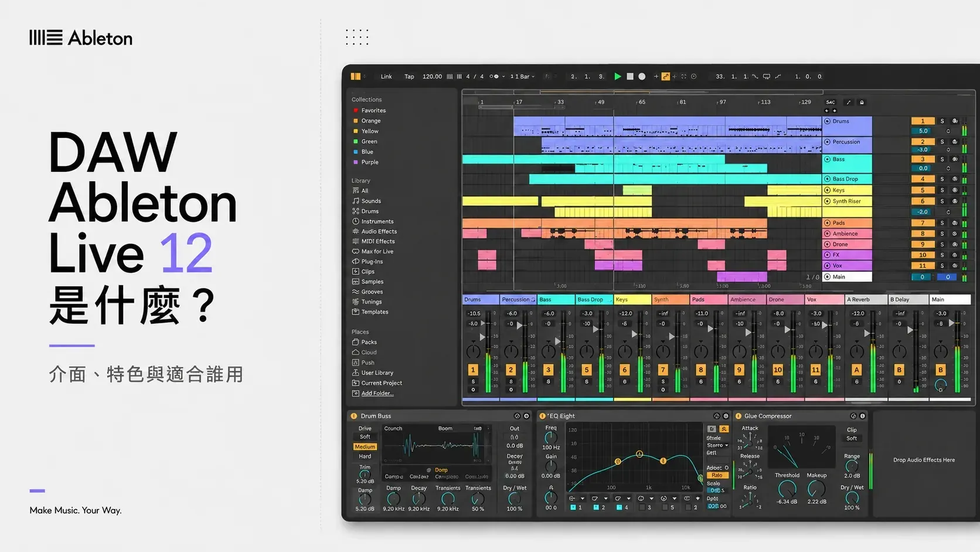Solo the Bass track in arrangement
Viewport: 980px width, 552px height.
click(x=942, y=159)
